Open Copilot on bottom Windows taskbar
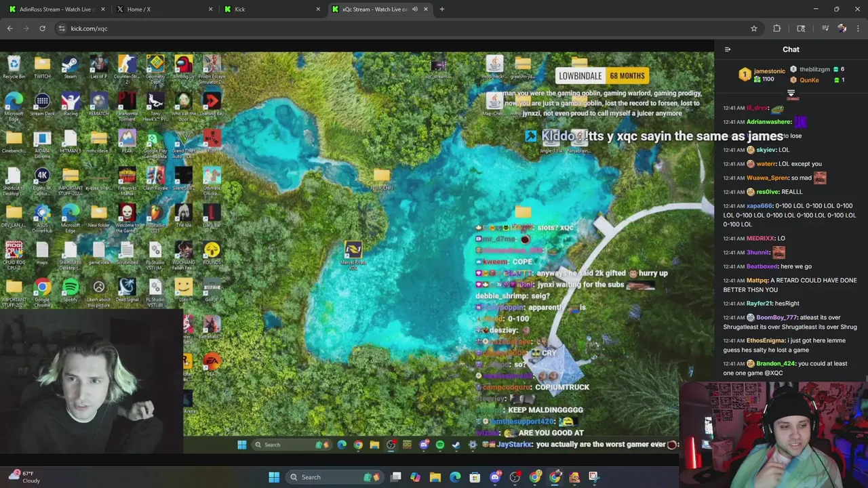Screen dimensions: 868x488 (x=416, y=477)
